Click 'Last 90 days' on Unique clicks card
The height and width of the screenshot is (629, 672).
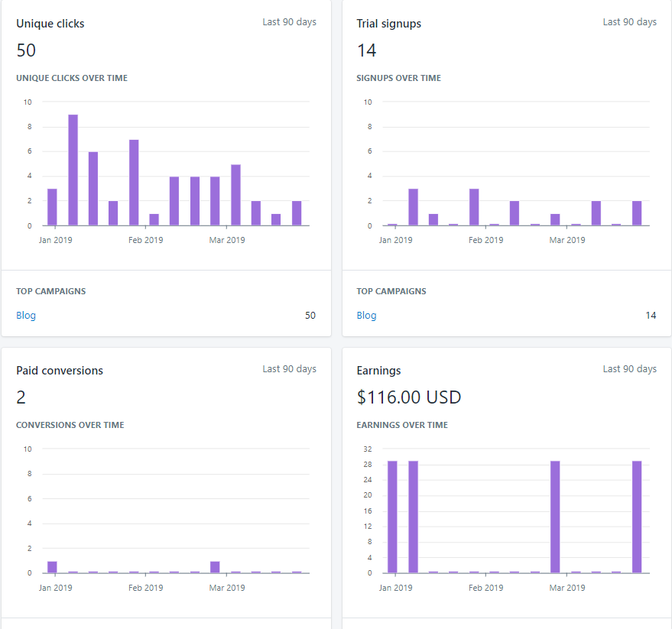click(x=289, y=22)
